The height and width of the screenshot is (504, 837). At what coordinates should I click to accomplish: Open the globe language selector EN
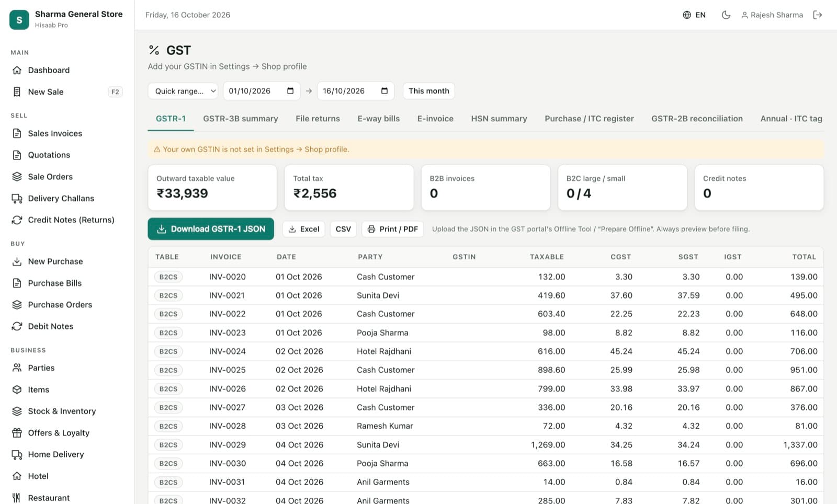point(694,15)
